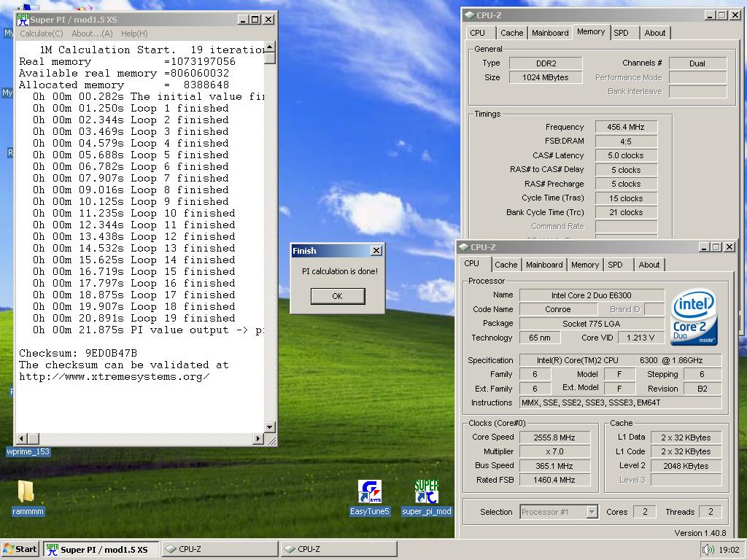Screen dimensions: 747x560
Task: Click the Super PI title bar icon
Action: click(x=23, y=19)
